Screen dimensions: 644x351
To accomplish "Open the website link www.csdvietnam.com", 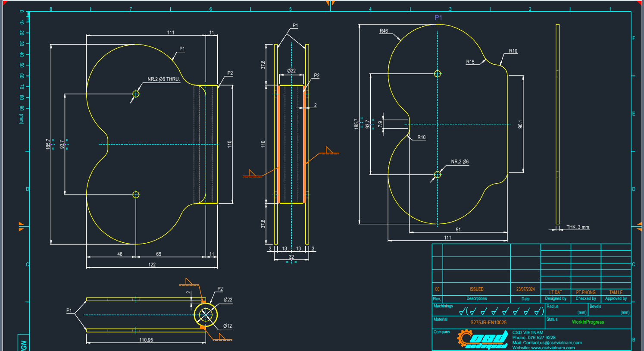I will tap(552, 347).
